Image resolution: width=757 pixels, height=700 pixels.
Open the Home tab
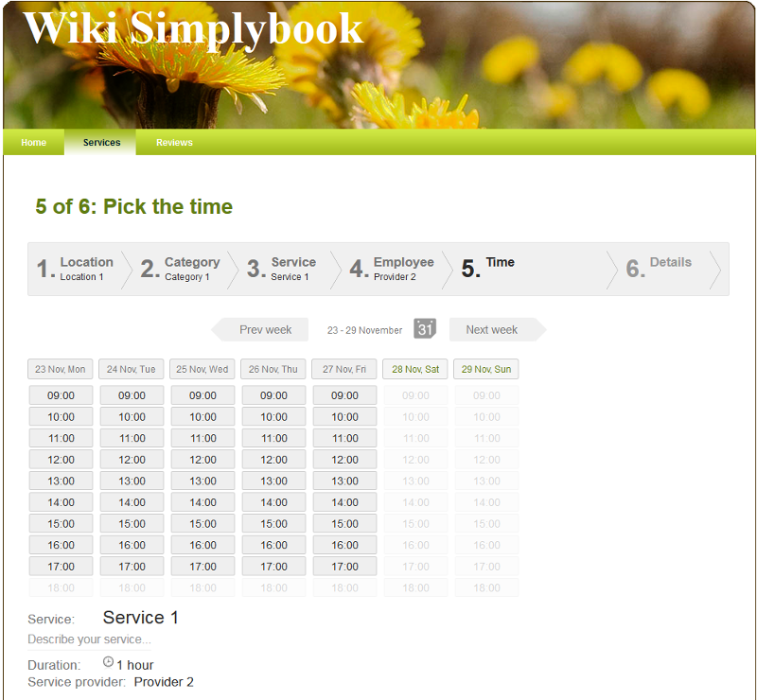[34, 143]
